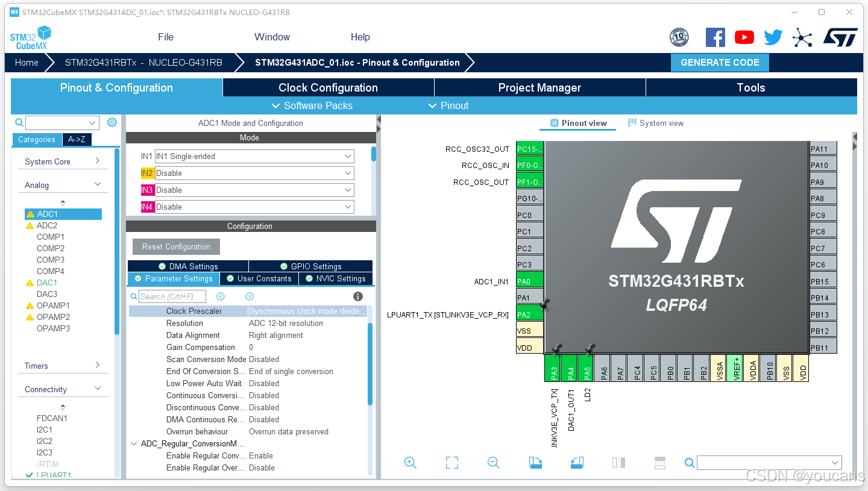868x491 pixels.
Task: Click the ST community network icon
Action: [802, 37]
